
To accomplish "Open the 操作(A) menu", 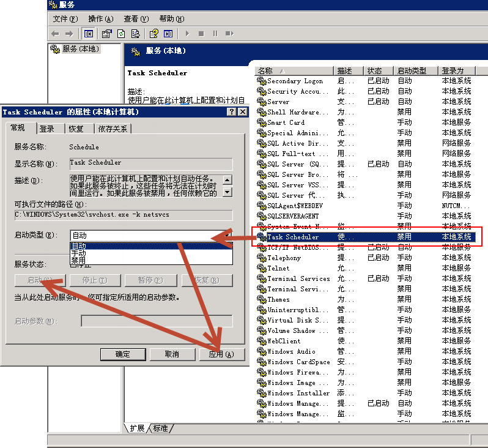I will (101, 19).
